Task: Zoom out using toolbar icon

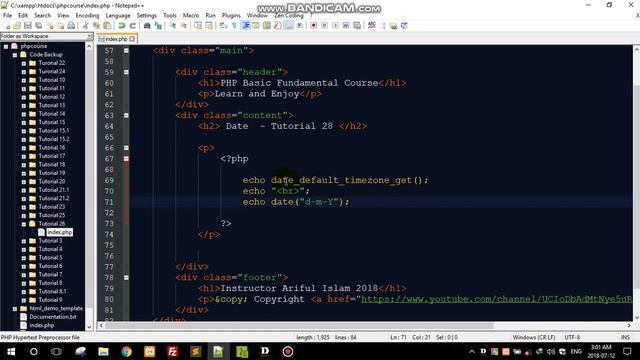Action: tap(183, 26)
